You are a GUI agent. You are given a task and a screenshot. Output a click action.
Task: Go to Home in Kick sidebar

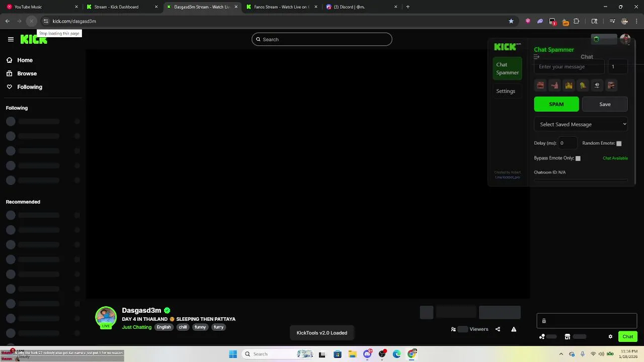(25, 60)
